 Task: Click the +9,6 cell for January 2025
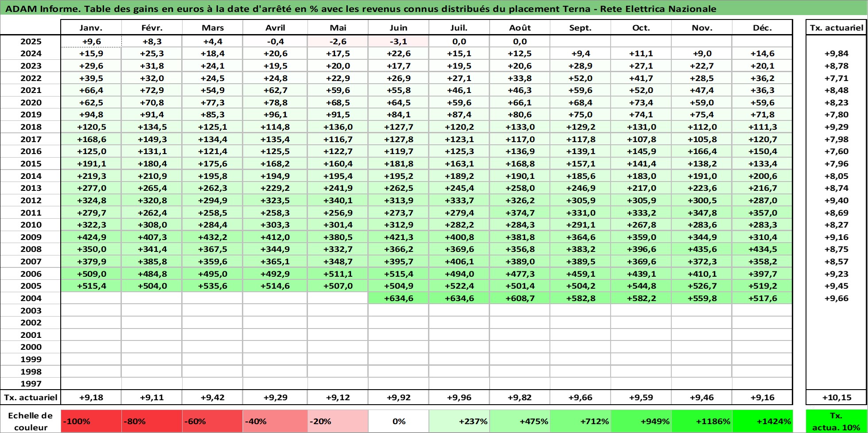(91, 42)
